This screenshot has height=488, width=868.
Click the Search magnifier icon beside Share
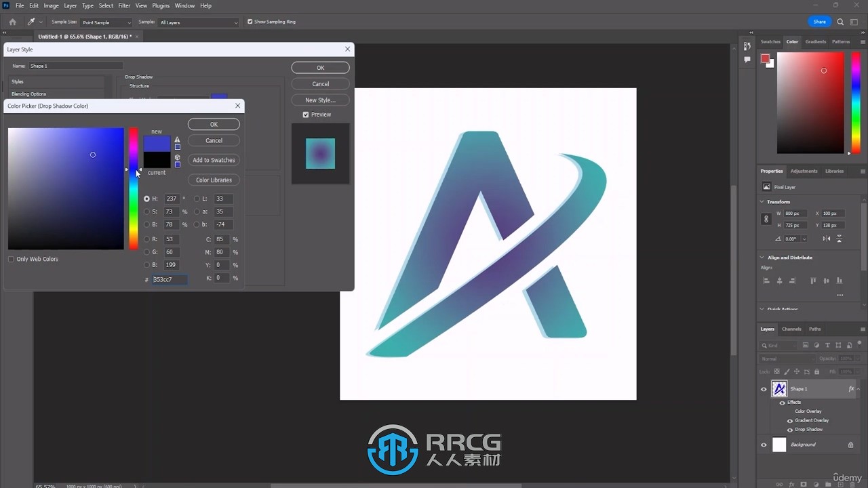(x=840, y=22)
